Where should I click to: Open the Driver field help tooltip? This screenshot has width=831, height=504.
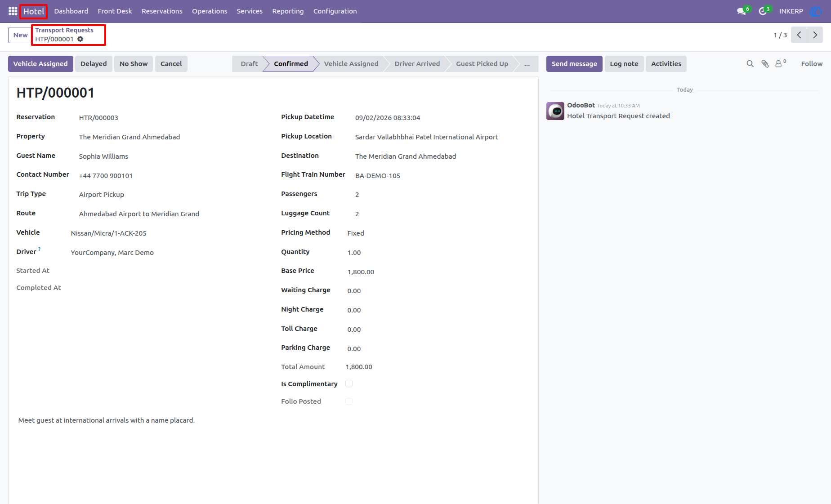[x=40, y=249]
